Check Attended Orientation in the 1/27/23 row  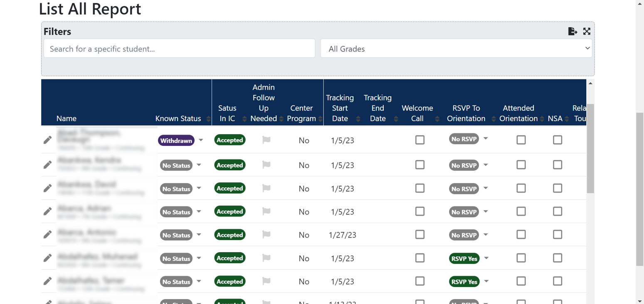521,235
